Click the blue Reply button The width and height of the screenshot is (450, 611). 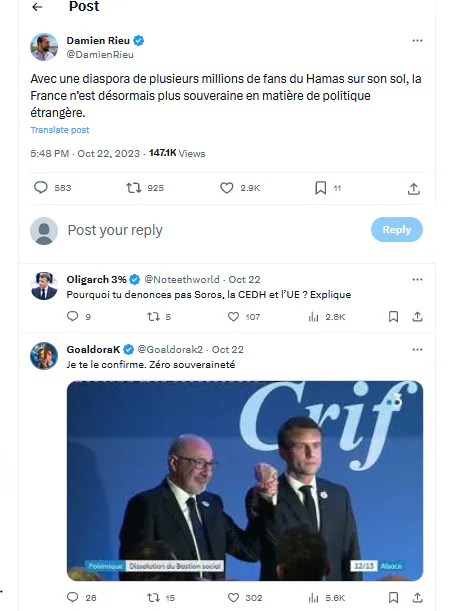click(397, 230)
